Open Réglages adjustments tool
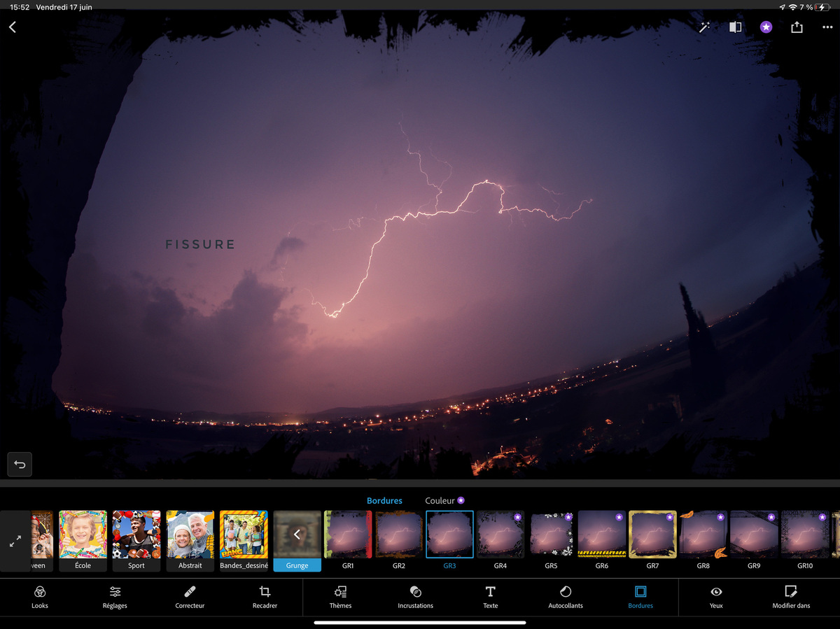 [x=115, y=597]
